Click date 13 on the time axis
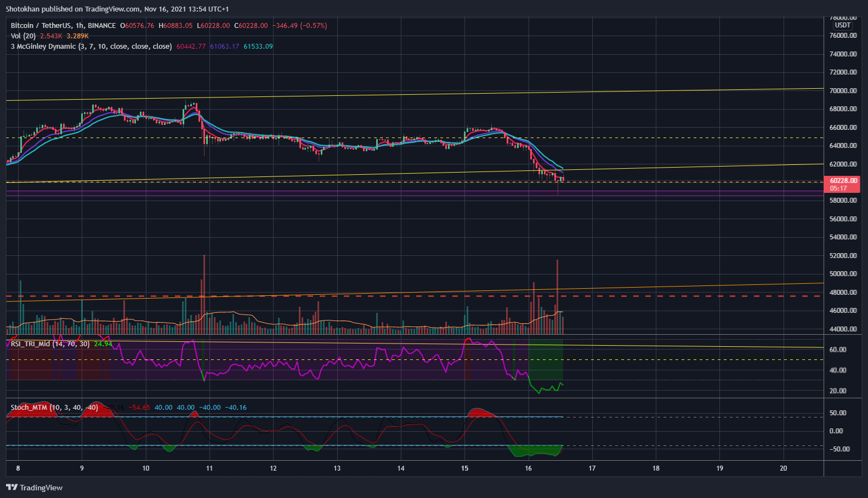868x498 pixels. [x=337, y=468]
